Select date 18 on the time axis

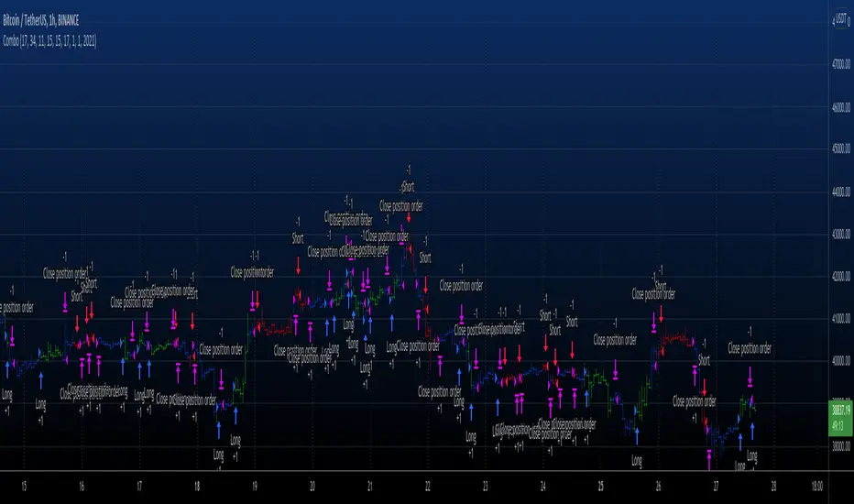coord(197,486)
